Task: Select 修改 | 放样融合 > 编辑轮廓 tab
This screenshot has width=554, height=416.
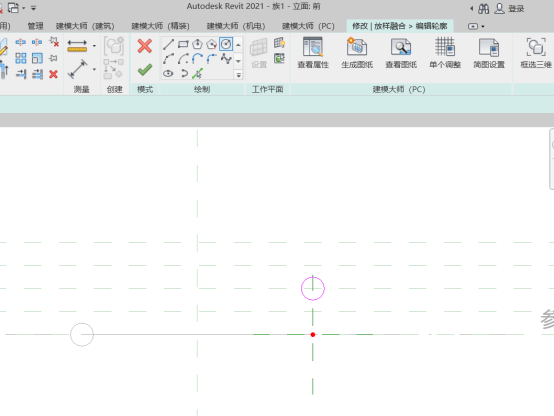Action: [400, 26]
